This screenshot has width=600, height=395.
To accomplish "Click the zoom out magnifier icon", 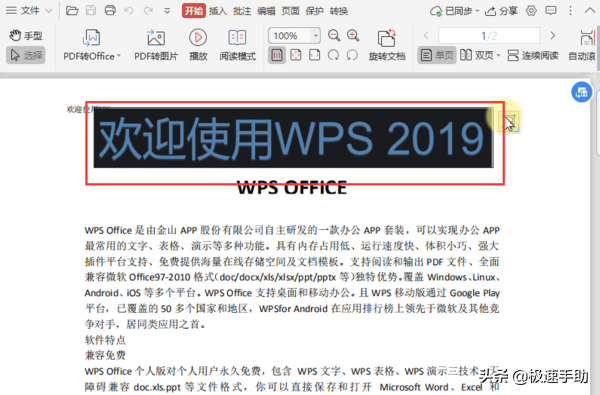I will click(x=334, y=36).
